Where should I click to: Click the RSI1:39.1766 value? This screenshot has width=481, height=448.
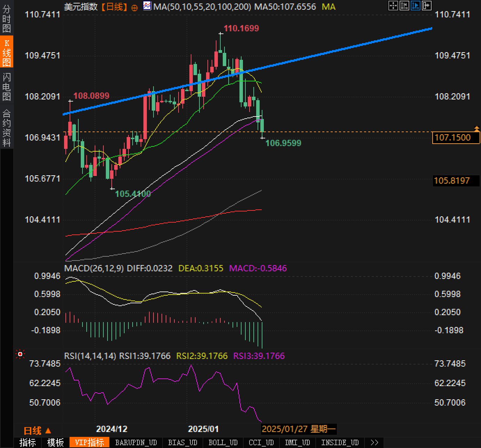point(145,356)
